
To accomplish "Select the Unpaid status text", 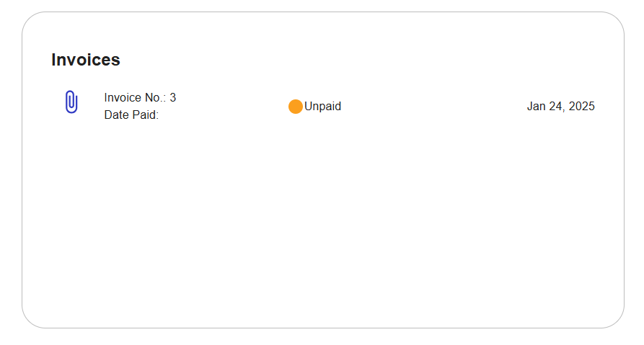I will (x=323, y=107).
